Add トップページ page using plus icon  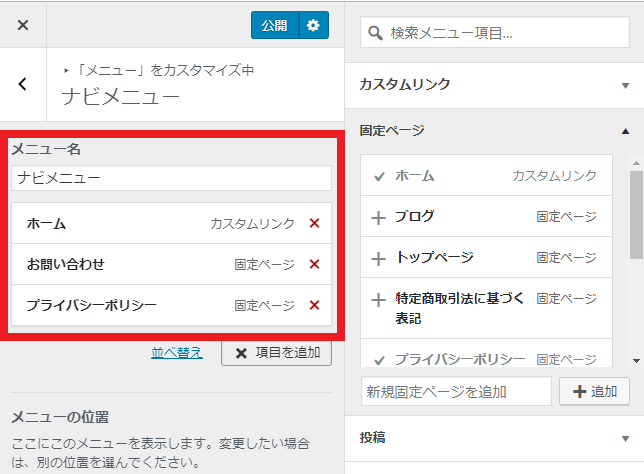378,258
